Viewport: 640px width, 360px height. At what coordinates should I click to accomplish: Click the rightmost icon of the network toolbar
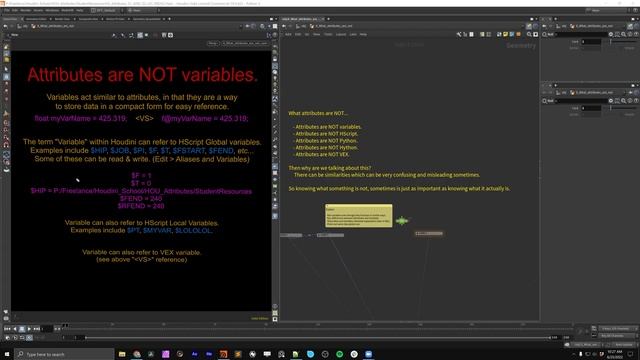[536, 35]
